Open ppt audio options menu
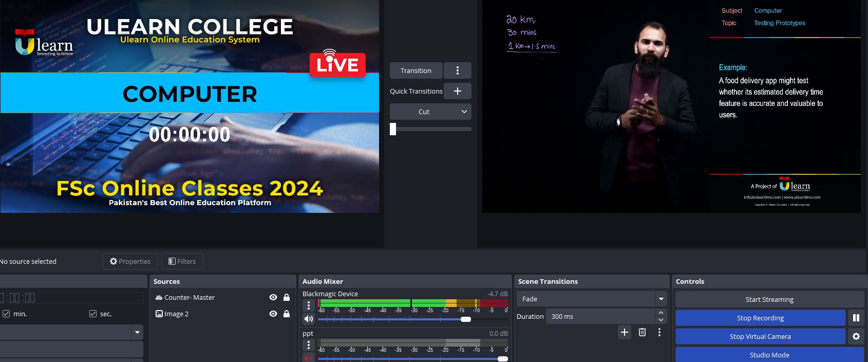This screenshot has width=868, height=362. point(309,345)
